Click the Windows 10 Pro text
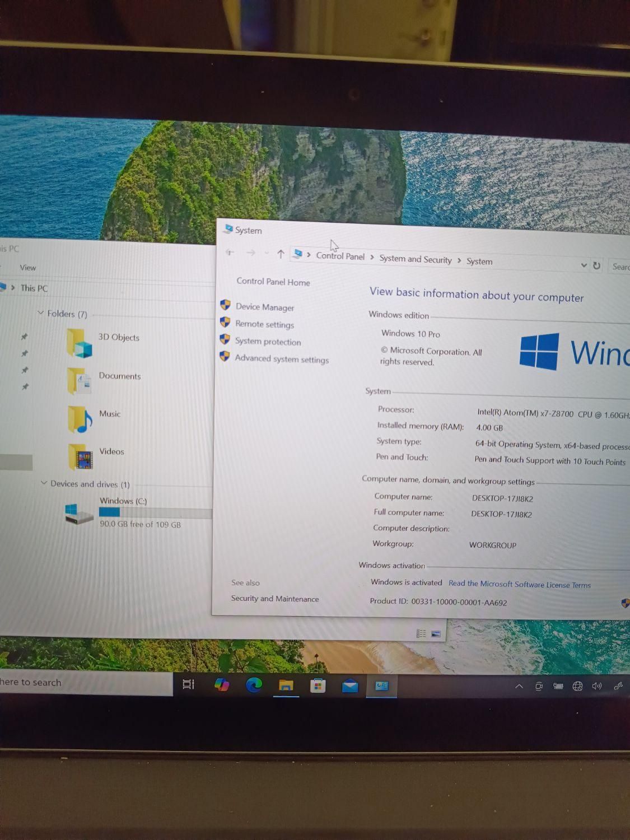The image size is (630, 840). click(410, 334)
